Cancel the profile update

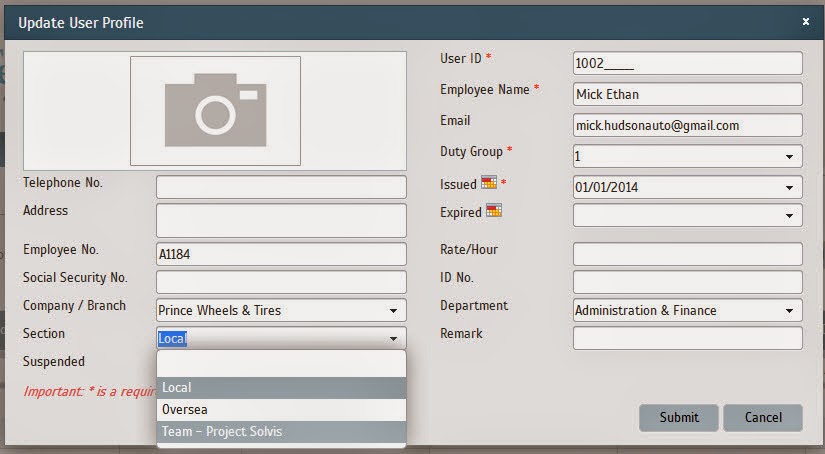(x=763, y=418)
